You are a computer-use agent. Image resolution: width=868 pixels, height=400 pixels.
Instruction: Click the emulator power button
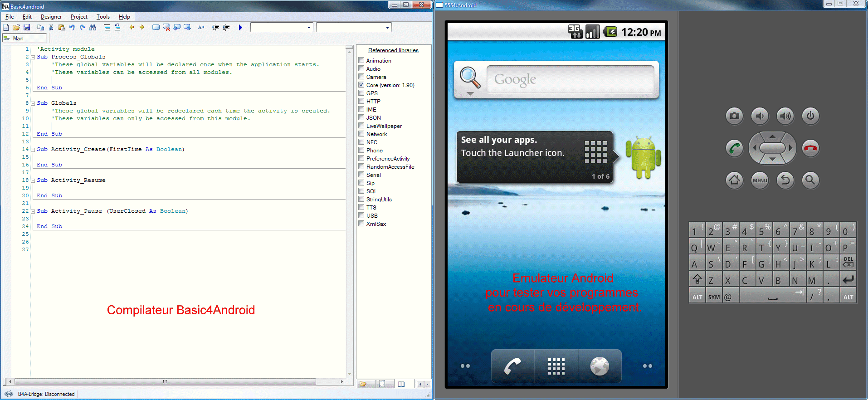click(810, 116)
